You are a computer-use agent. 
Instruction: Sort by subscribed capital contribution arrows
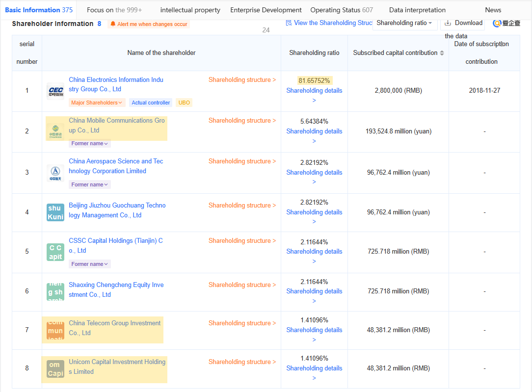pos(442,53)
